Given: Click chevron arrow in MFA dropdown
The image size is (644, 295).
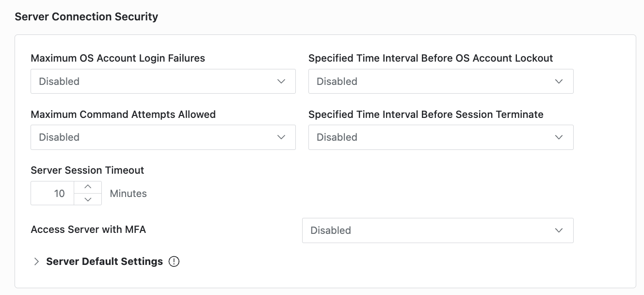Looking at the screenshot, I should (x=559, y=230).
